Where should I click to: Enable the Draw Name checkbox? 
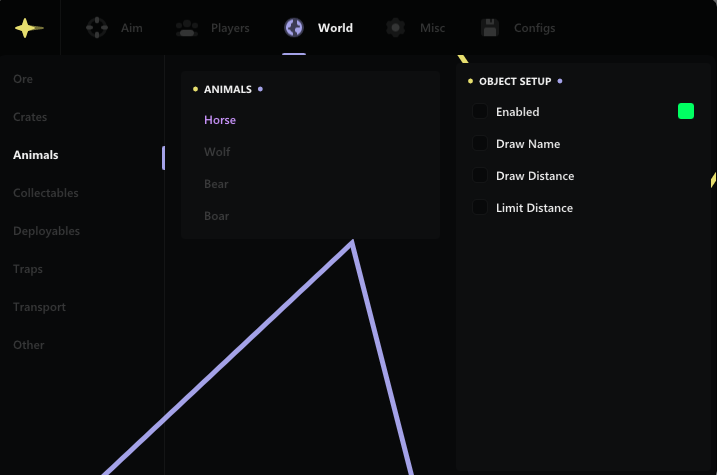(x=480, y=143)
